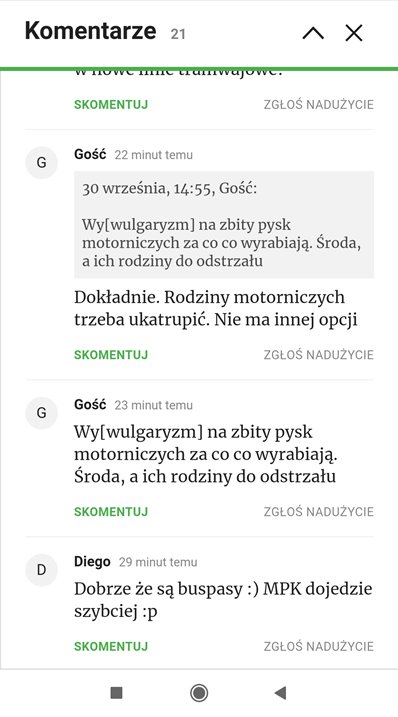Viewport: 398px width, 717px height.
Task: Tap the Android home circle button
Action: click(x=199, y=693)
